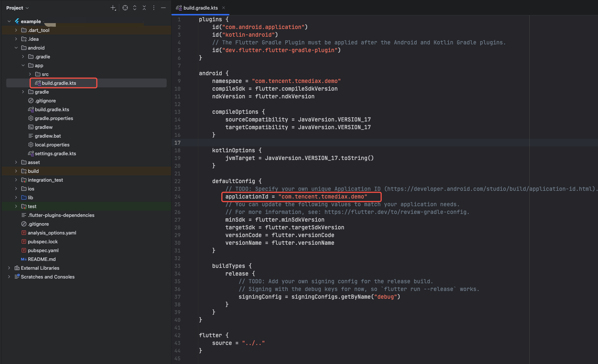598x364 pixels.
Task: Open the Project panel options three-dot menu
Action: tap(154, 8)
